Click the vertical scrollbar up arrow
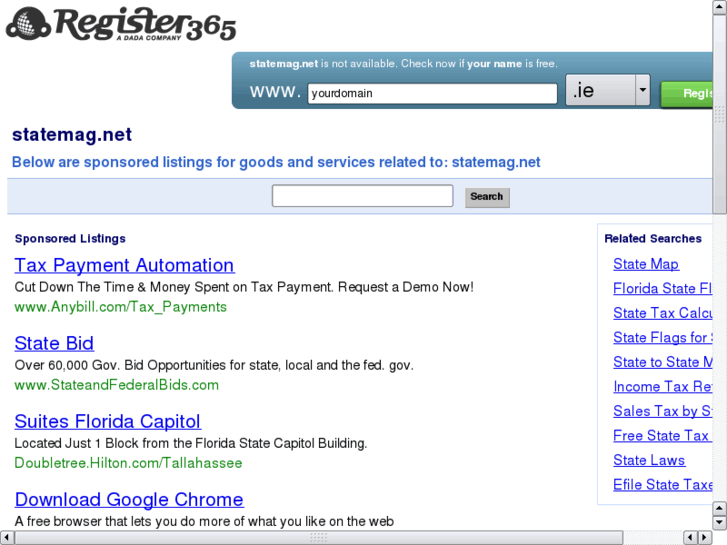This screenshot has width=727, height=545. (x=719, y=7)
